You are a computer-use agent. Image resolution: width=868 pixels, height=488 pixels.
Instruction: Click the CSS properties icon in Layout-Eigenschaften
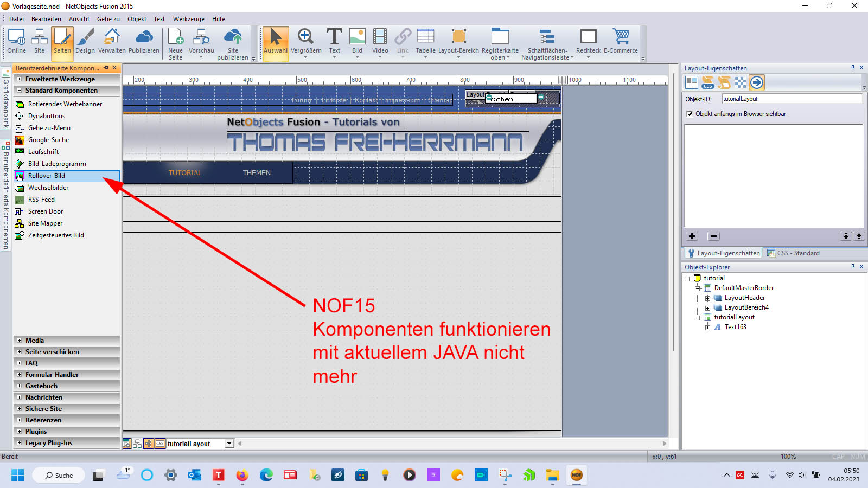point(708,82)
